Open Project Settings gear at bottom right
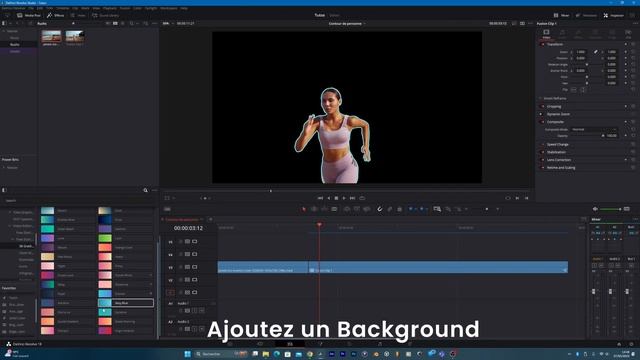 pyautogui.click(x=631, y=344)
